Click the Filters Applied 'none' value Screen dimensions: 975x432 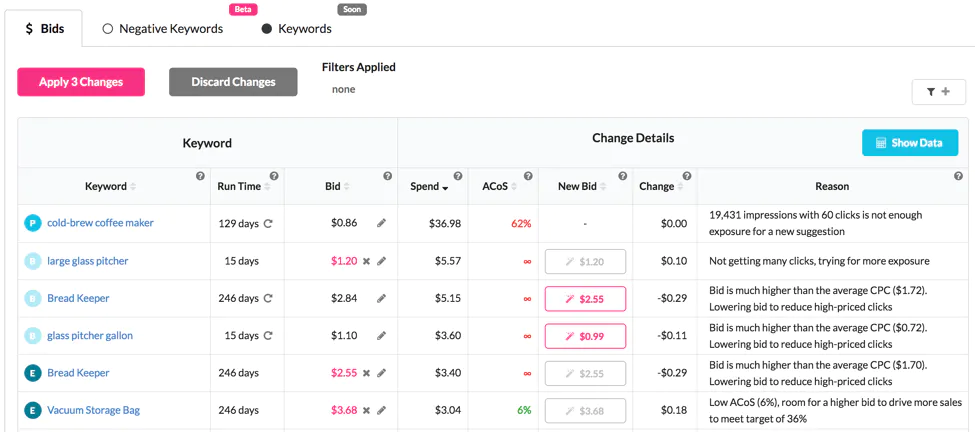point(343,90)
